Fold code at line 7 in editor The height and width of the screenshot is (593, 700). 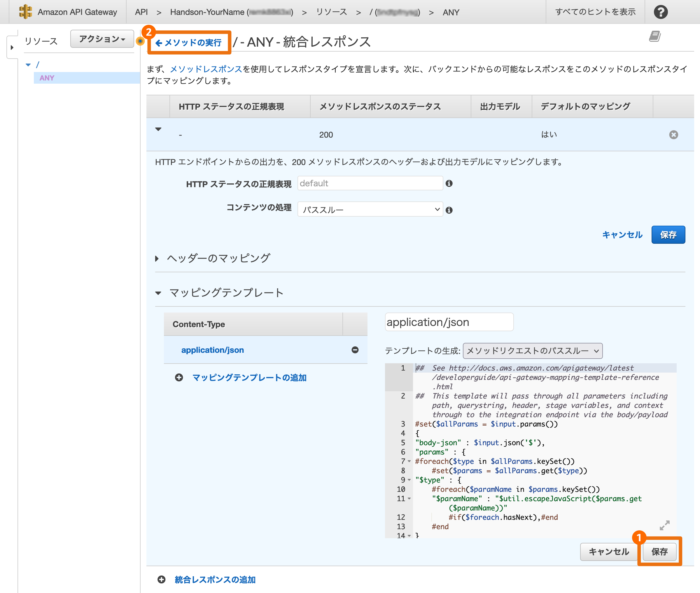pos(409,462)
